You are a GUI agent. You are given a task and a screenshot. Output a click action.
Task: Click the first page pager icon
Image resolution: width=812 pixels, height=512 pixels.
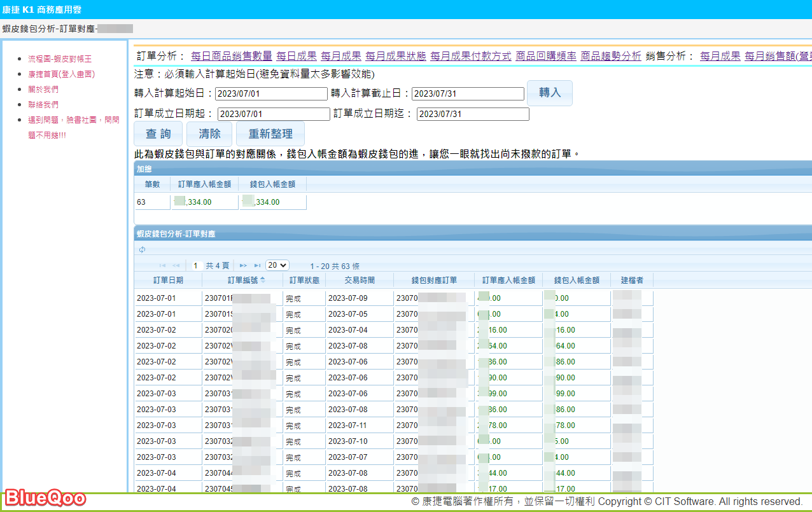coord(162,265)
